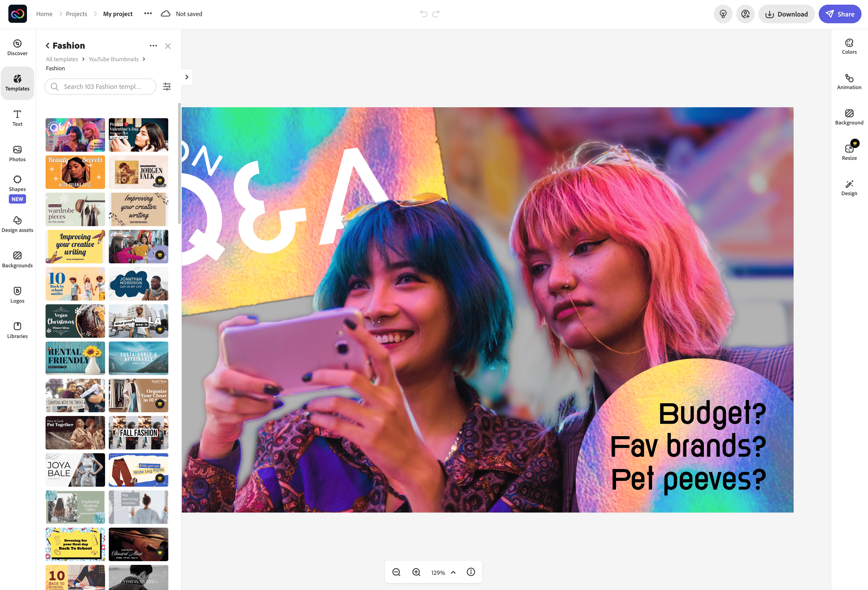Image resolution: width=868 pixels, height=590 pixels.
Task: Select My morning routine template
Action: (138, 507)
